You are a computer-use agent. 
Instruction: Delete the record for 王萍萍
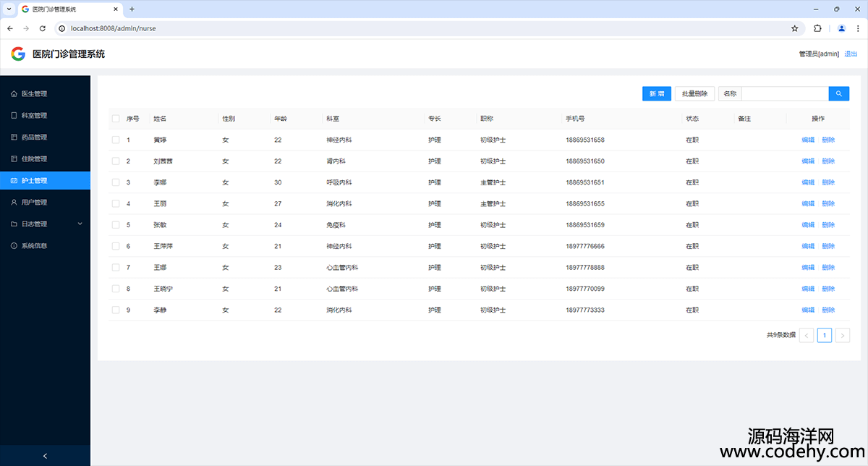828,246
